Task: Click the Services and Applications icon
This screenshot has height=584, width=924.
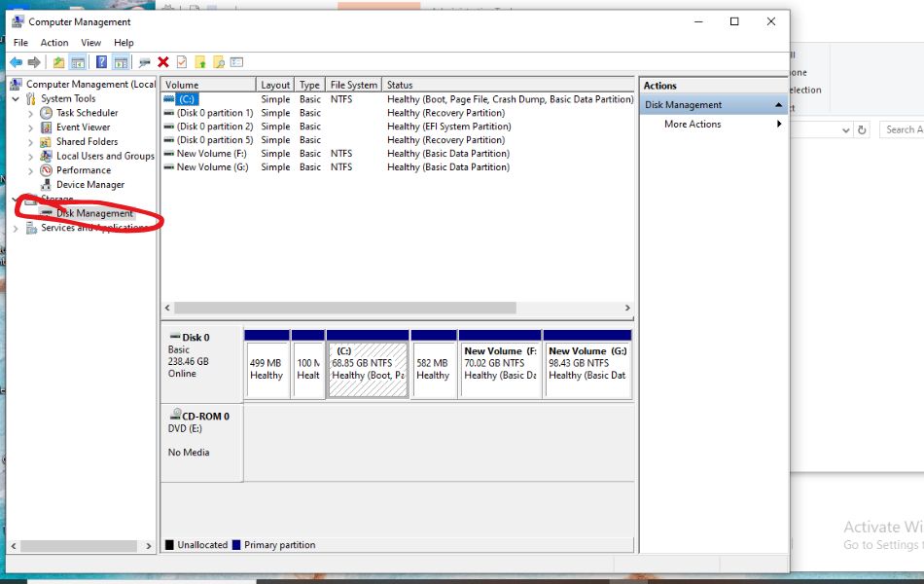Action: 31,228
